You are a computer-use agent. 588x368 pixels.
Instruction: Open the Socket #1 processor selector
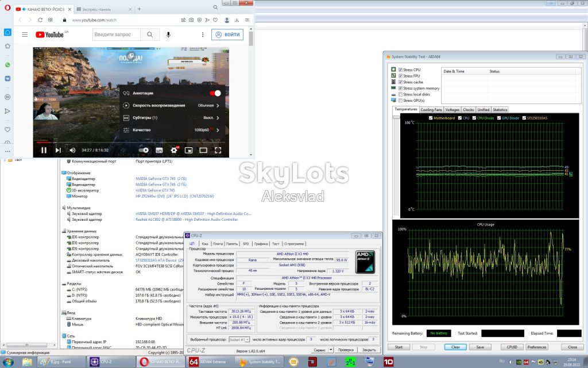(239, 339)
